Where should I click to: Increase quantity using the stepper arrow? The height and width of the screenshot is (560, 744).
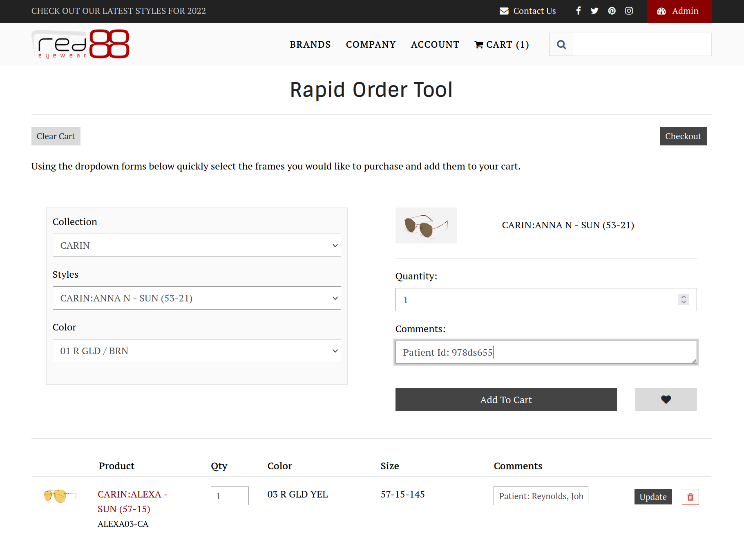683,297
